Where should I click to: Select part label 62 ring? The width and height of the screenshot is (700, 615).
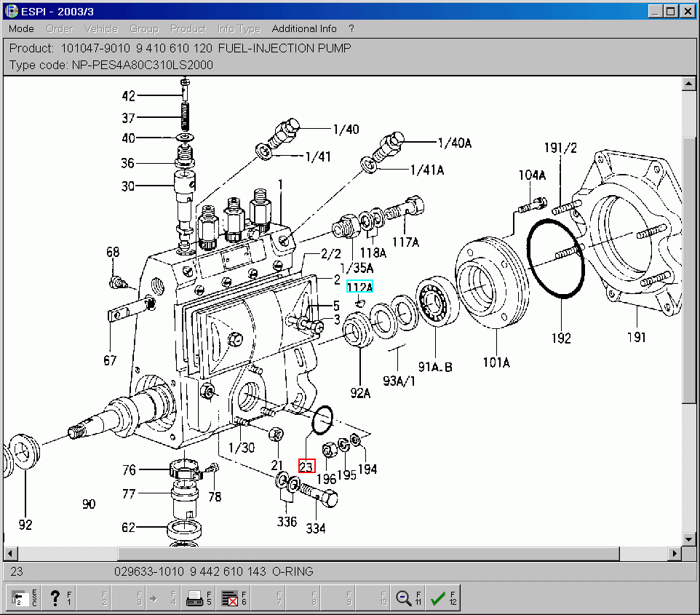[129, 528]
